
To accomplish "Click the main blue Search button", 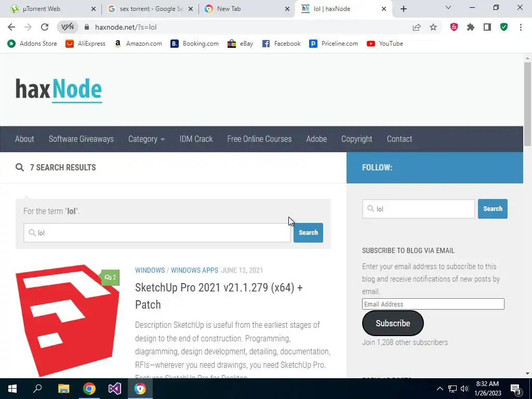I will pyautogui.click(x=308, y=233).
